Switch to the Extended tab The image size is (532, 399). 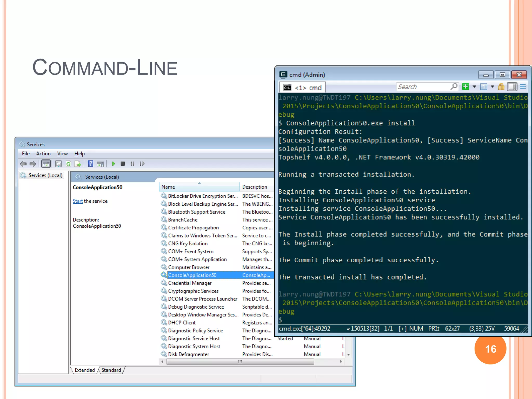(x=85, y=370)
